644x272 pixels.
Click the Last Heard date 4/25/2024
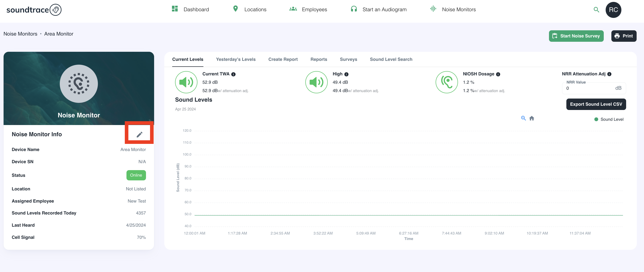(136, 225)
